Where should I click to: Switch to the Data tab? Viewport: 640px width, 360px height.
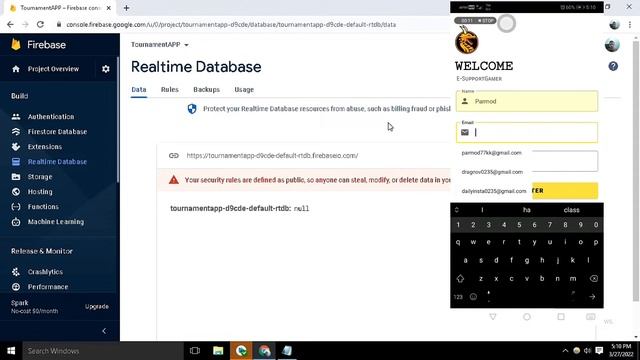(x=139, y=89)
